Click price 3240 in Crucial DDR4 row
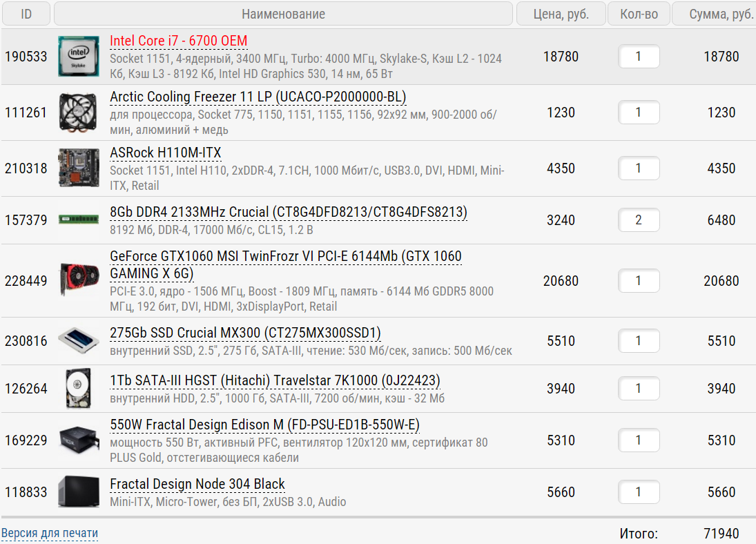The height and width of the screenshot is (544, 756). 561,220
